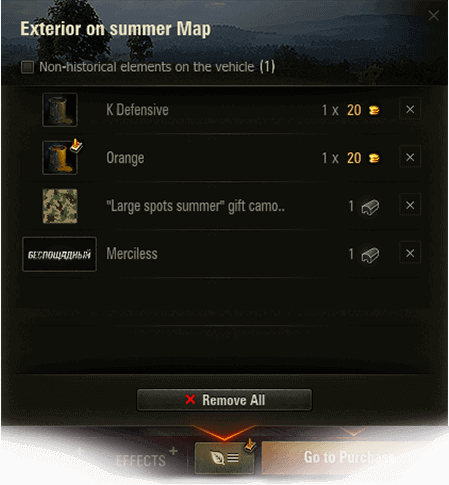Viewport: 449px width, 485px height.
Task: Remove the Orange paint item
Action: click(410, 157)
